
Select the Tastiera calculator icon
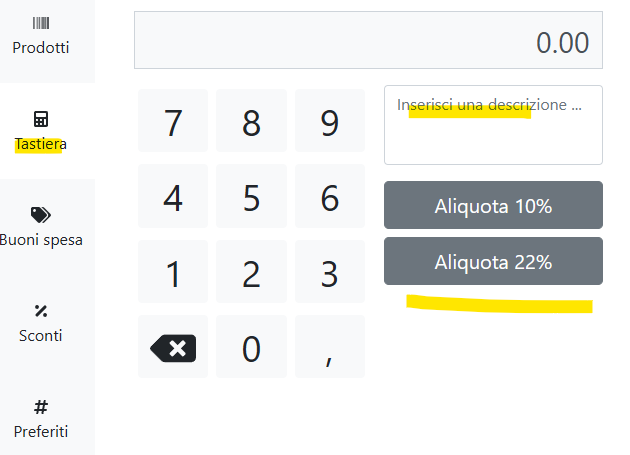41,119
